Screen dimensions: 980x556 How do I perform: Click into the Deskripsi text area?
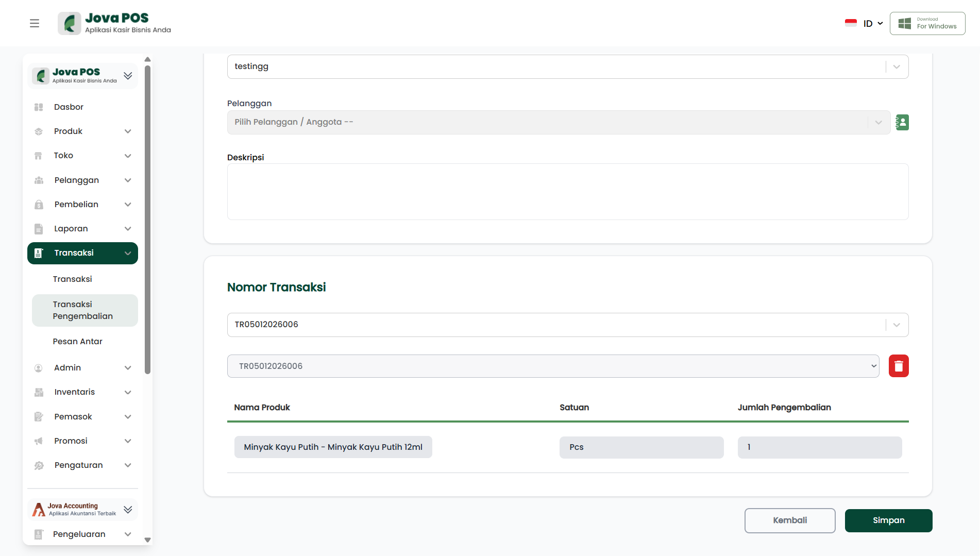[567, 192]
